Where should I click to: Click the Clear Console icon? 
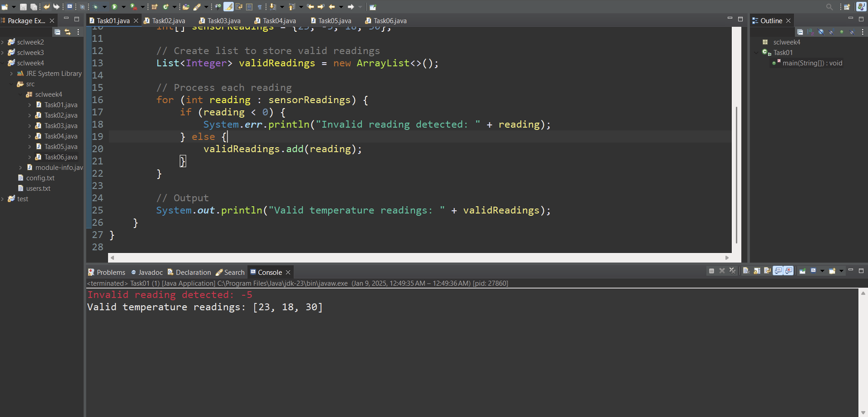(x=746, y=271)
